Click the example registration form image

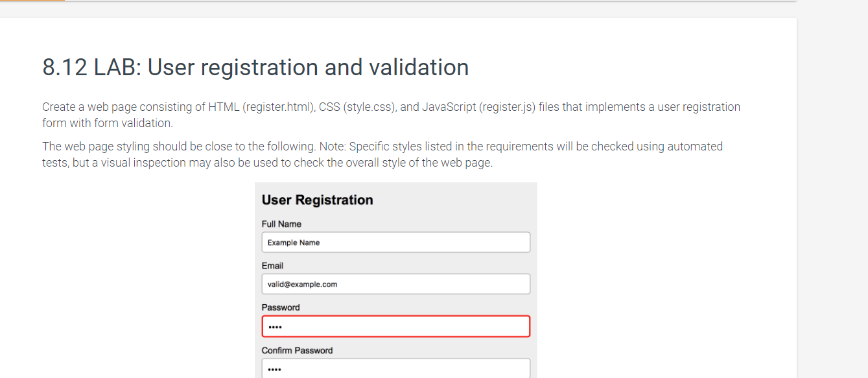pyautogui.click(x=396, y=280)
